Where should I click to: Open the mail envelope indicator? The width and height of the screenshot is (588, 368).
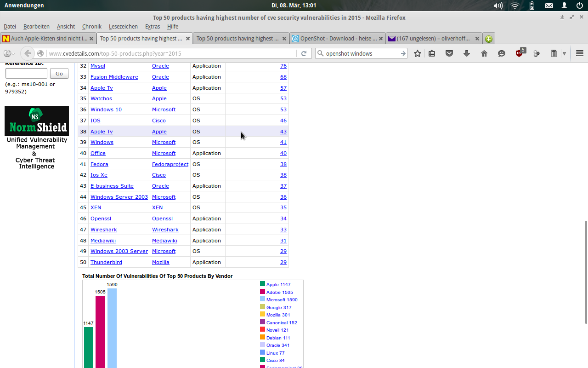(549, 6)
